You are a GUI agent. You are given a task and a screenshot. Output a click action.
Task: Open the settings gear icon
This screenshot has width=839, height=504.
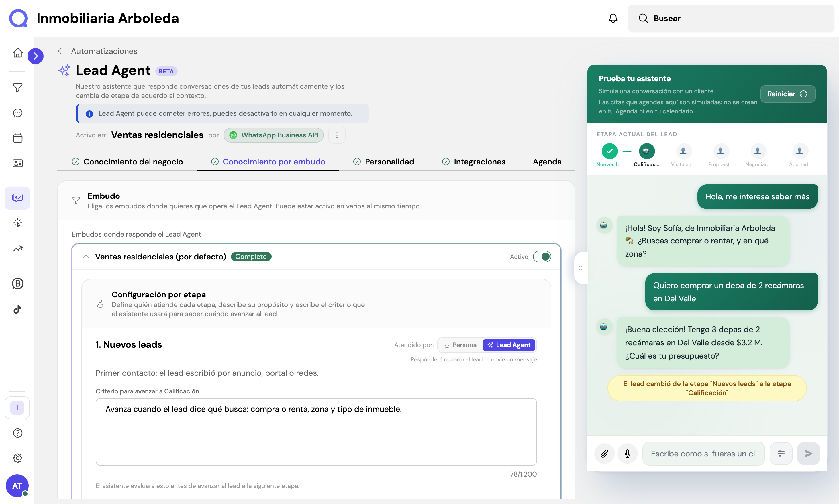(x=18, y=458)
